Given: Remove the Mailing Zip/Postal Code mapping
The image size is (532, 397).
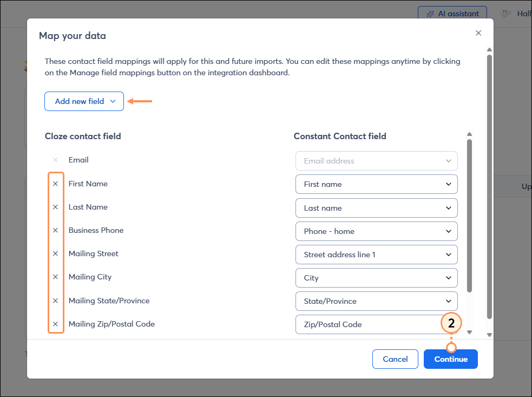Looking at the screenshot, I should [x=56, y=323].
